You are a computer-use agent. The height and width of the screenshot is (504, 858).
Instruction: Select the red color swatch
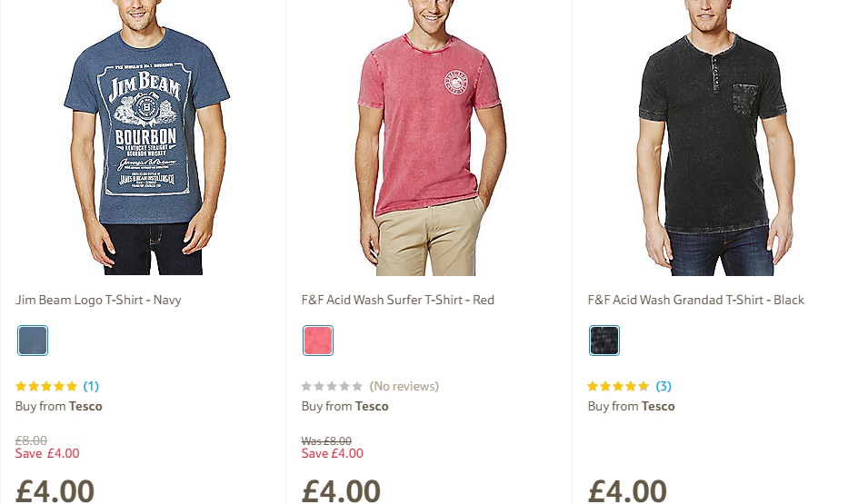click(x=318, y=341)
